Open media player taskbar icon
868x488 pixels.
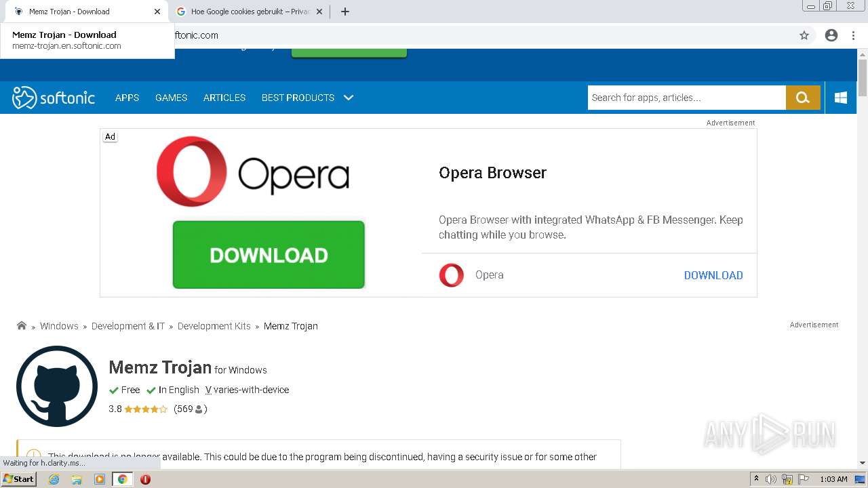(x=100, y=479)
